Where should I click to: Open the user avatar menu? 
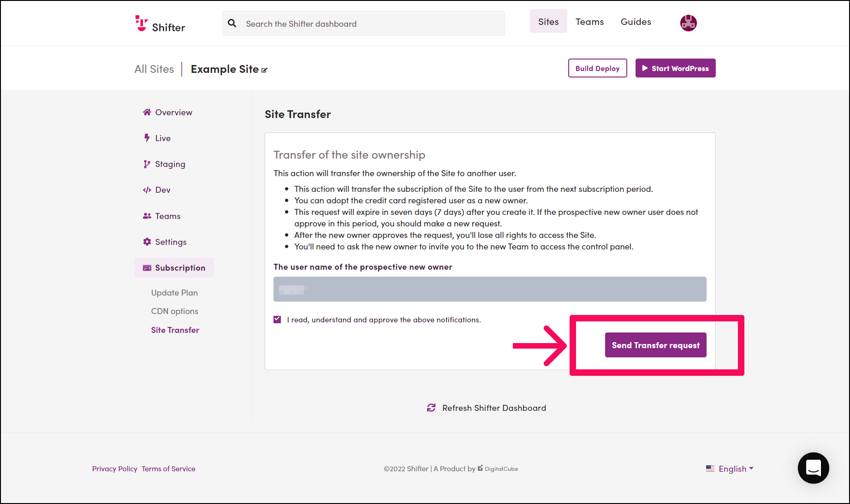click(688, 23)
